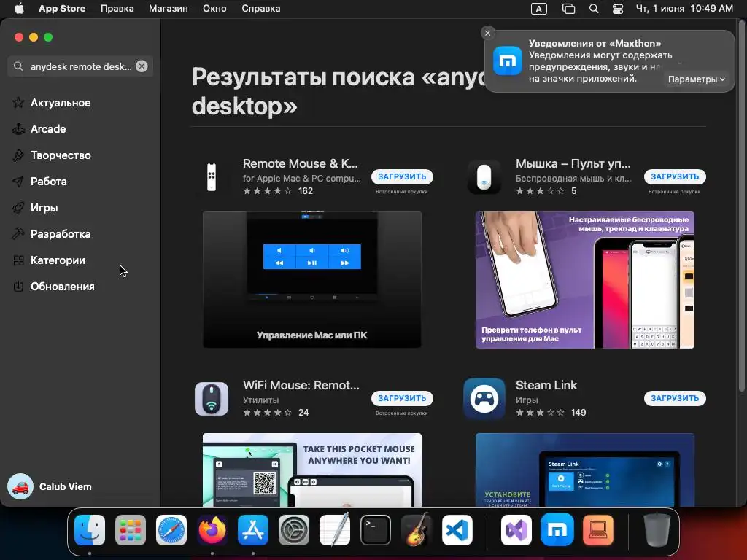Launch Visual Studio Code from the dock
Image resolution: width=747 pixels, height=560 pixels.
point(457,530)
